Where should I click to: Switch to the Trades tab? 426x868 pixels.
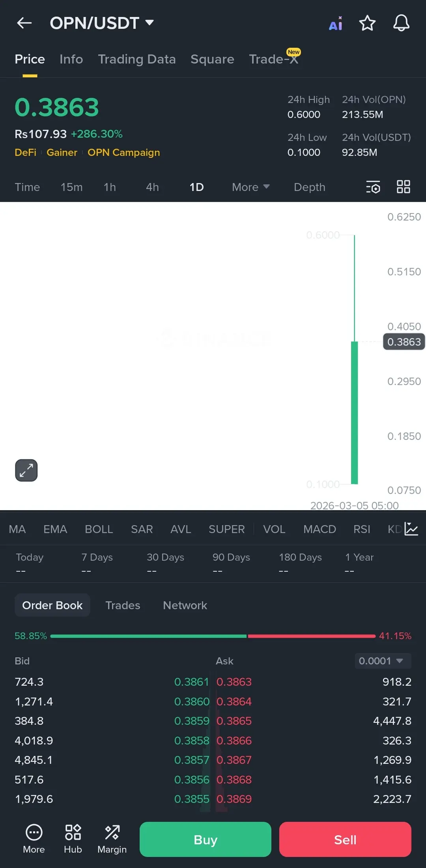[x=123, y=605]
